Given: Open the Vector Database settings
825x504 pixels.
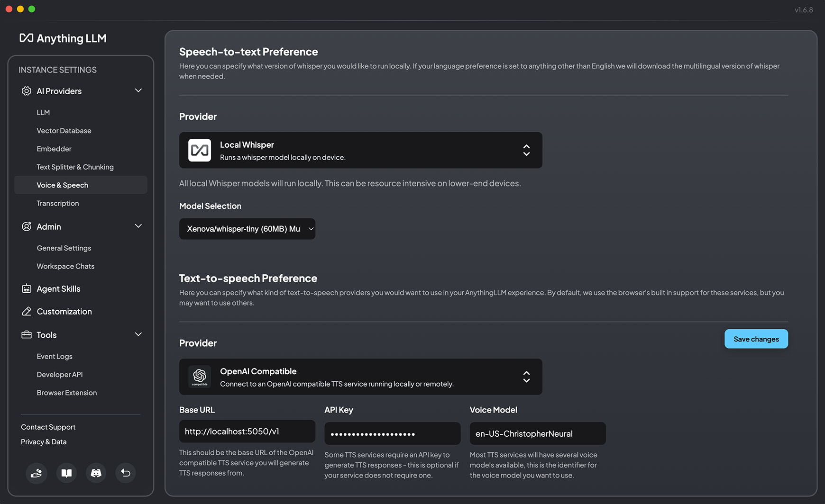Looking at the screenshot, I should point(64,131).
